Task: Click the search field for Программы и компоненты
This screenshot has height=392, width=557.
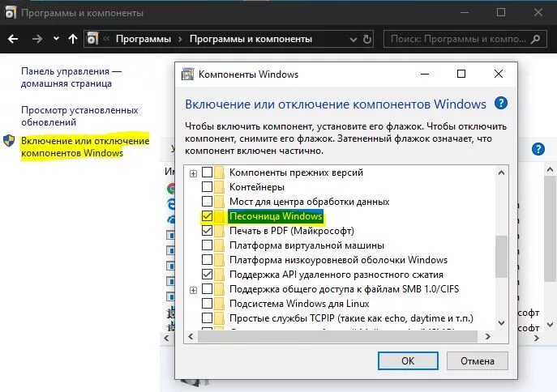Action: point(465,39)
